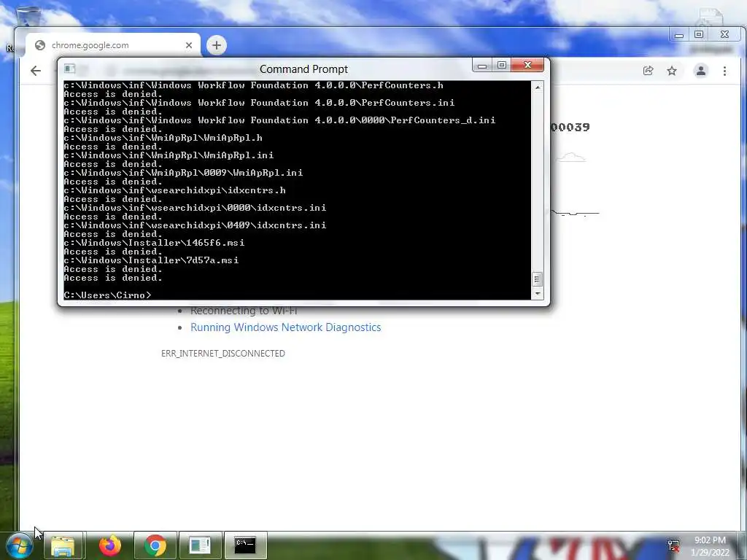Click ERR_INTERNET_DISCONNECTED error text
The height and width of the screenshot is (560, 747).
pos(223,354)
